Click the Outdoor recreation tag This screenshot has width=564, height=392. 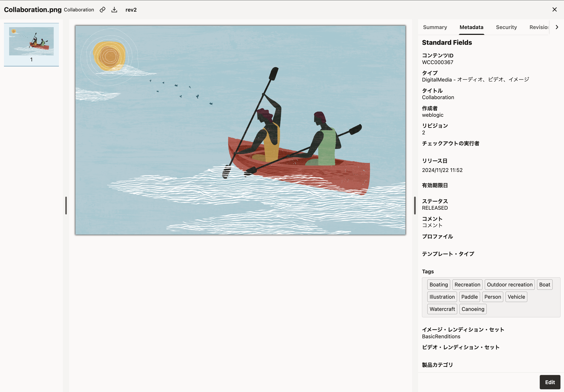click(x=509, y=284)
